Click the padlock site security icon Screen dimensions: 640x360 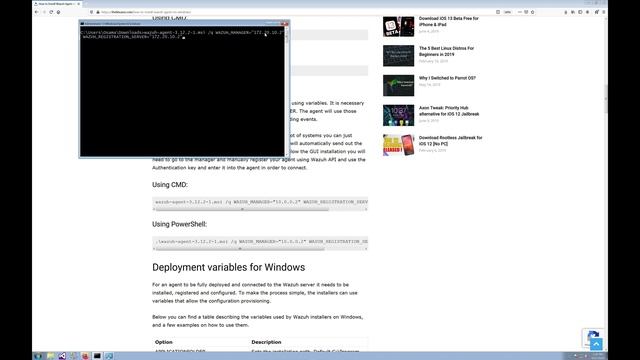point(98,12)
